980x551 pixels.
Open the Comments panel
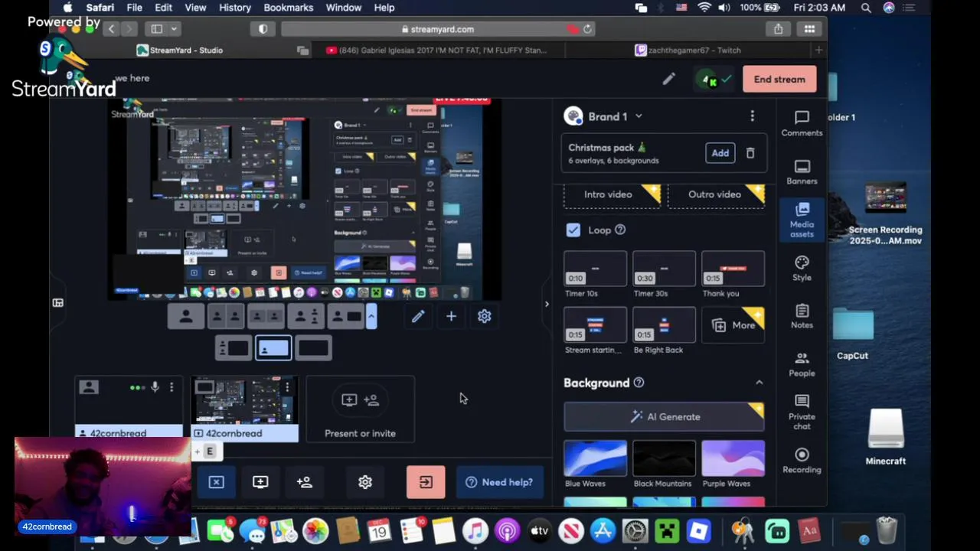coord(802,124)
